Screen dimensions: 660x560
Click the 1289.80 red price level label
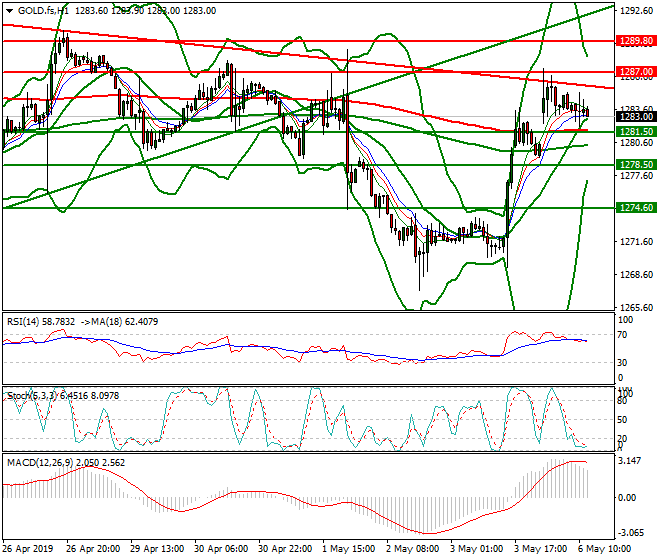636,41
